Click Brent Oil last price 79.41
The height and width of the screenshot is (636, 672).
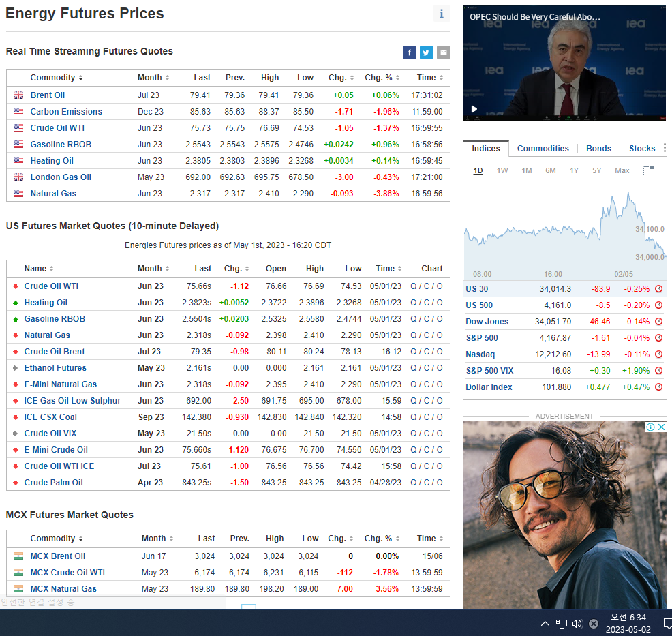tap(200, 95)
